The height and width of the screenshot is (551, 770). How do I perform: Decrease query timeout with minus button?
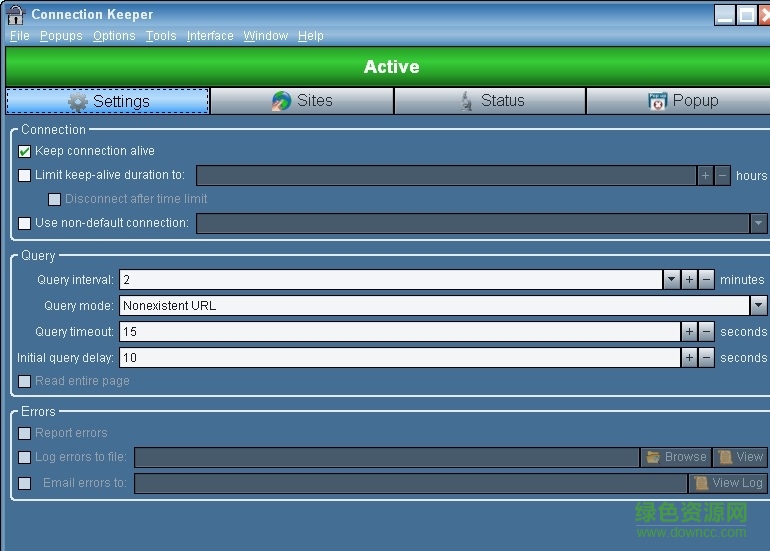(706, 331)
